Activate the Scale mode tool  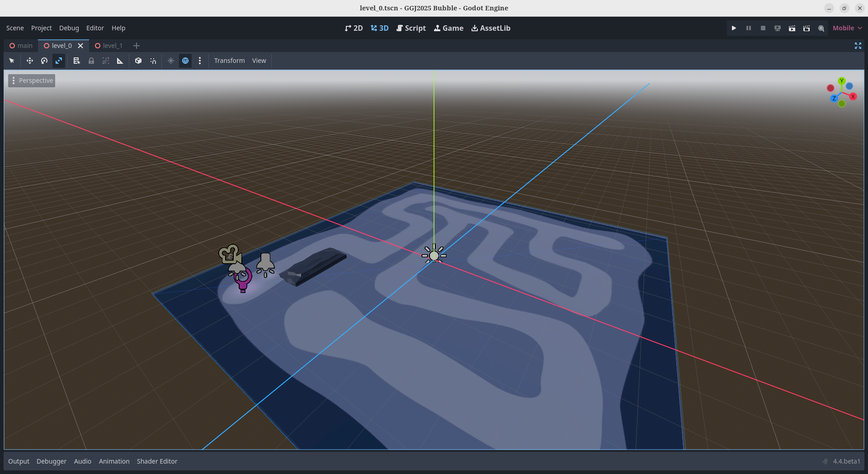tap(59, 61)
